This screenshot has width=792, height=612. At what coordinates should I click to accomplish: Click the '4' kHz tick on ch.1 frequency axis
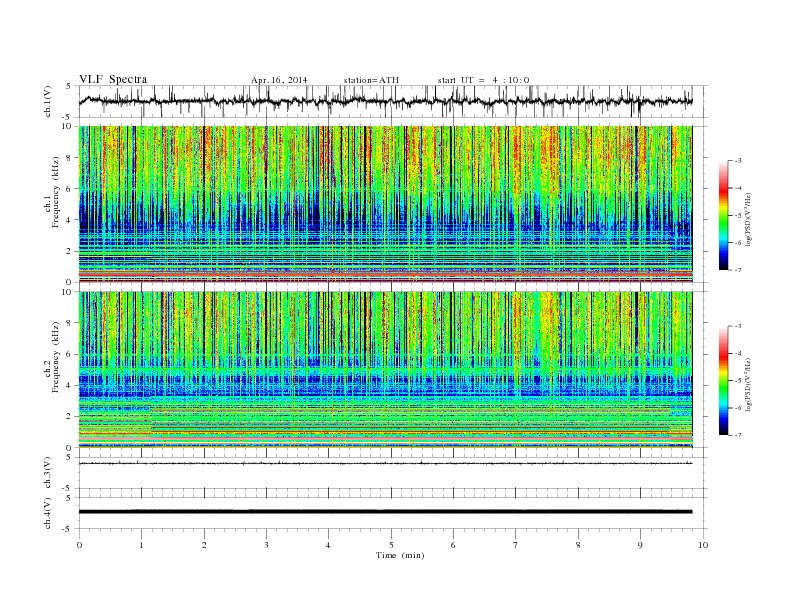point(69,220)
